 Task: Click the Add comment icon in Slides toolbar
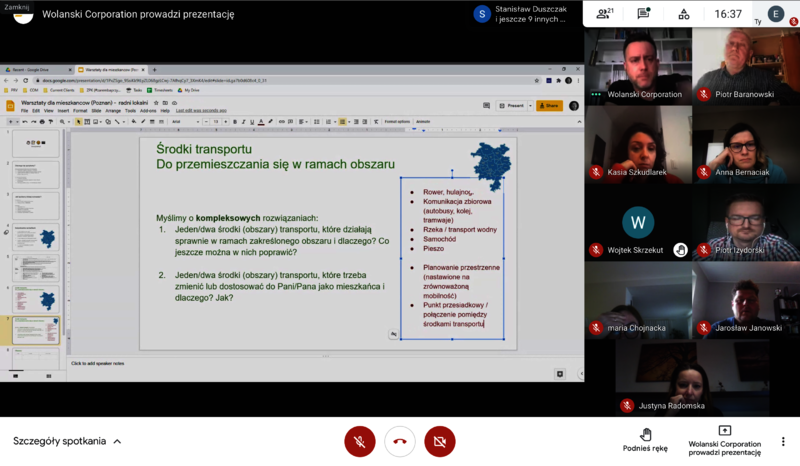(x=290, y=121)
